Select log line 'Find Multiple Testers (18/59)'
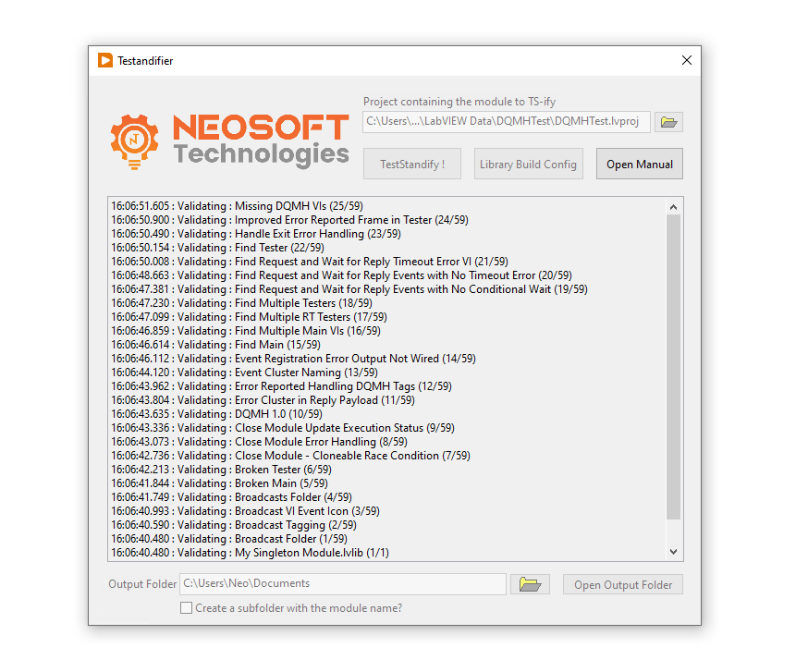Screen dimensions: 808x672 241,303
